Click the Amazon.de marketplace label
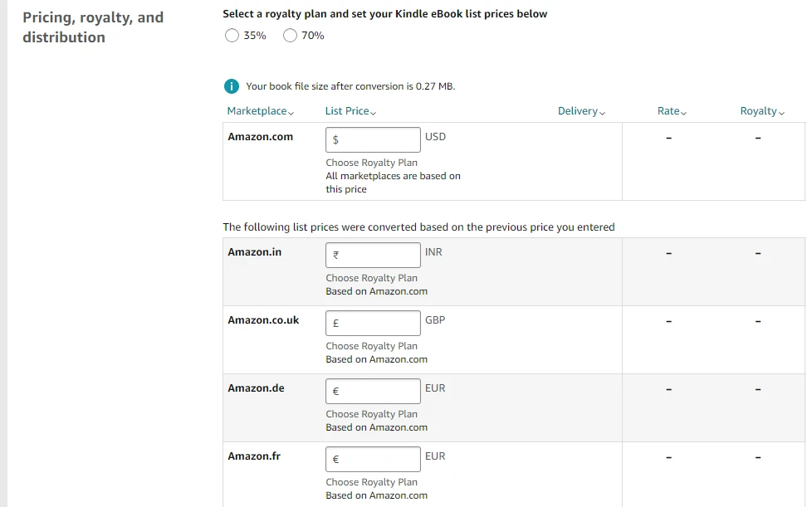This screenshot has width=812, height=507. click(256, 388)
